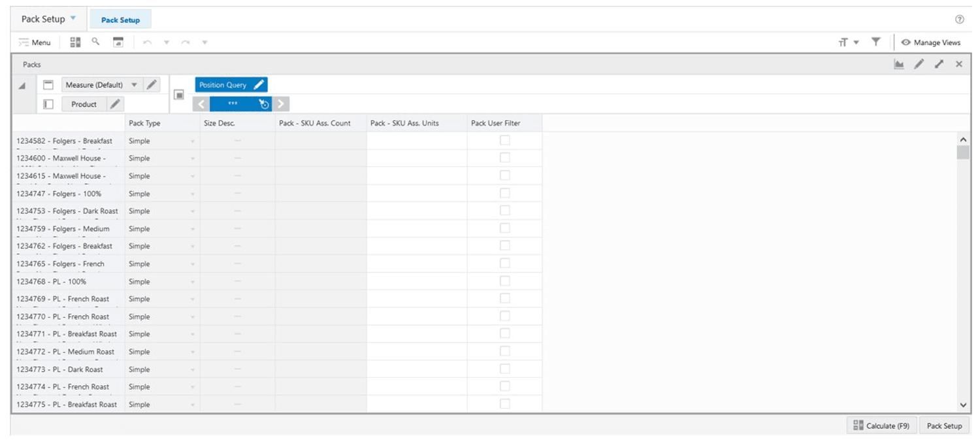Open the help question mark icon

959,20
